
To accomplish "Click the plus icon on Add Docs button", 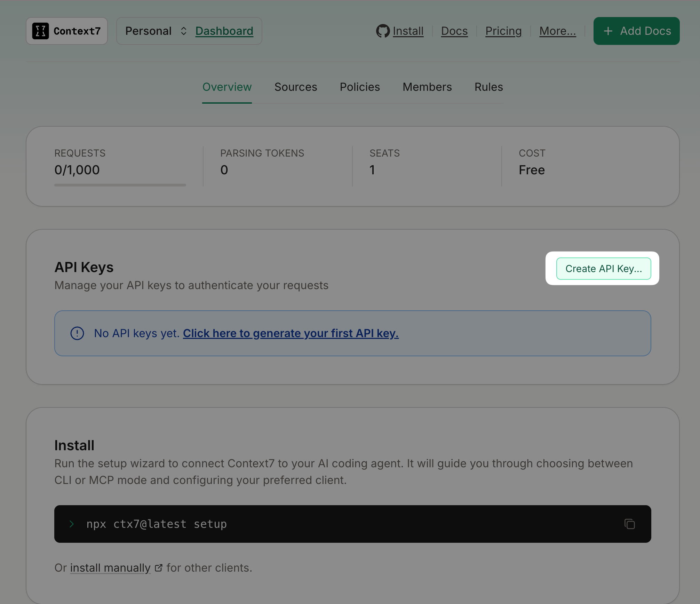I will pyautogui.click(x=608, y=31).
